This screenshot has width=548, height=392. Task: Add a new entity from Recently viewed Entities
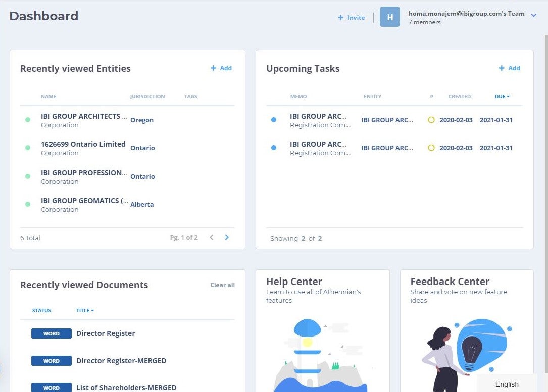(221, 68)
